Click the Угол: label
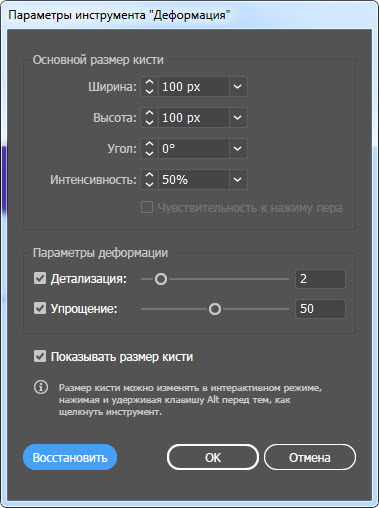This screenshot has width=379, height=508. click(122, 149)
